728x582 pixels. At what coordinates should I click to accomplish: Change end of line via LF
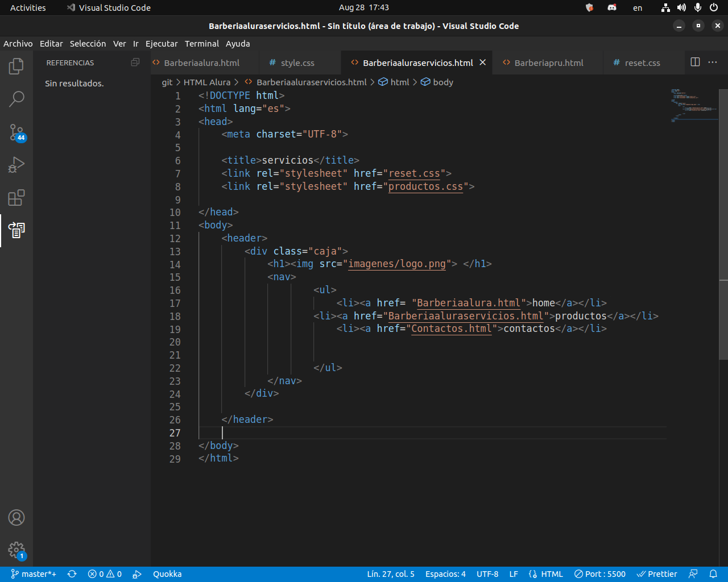click(x=514, y=574)
